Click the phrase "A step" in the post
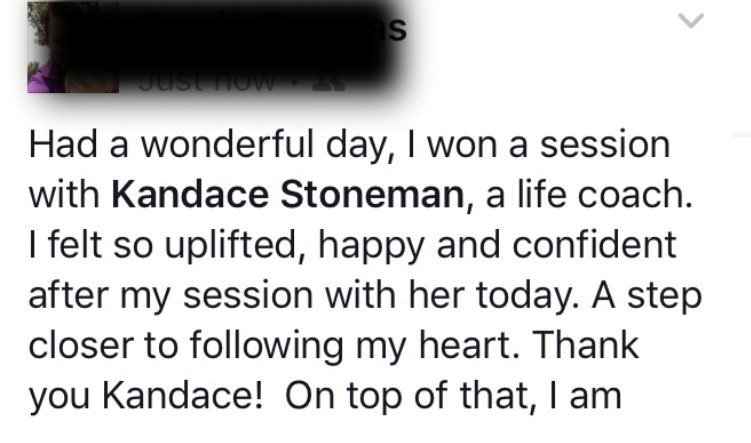Image resolution: width=751 pixels, height=443 pixels. pos(647,296)
